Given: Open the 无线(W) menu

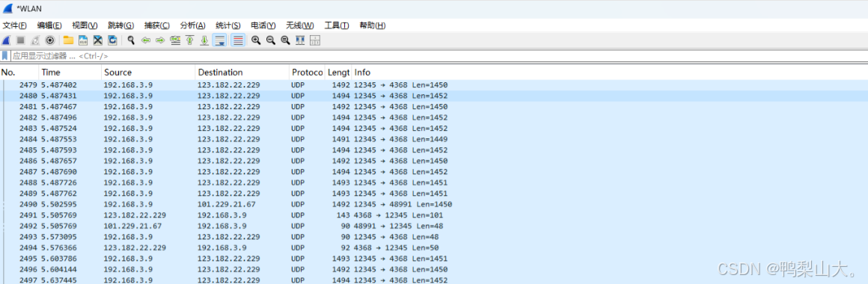Looking at the screenshot, I should (x=300, y=25).
